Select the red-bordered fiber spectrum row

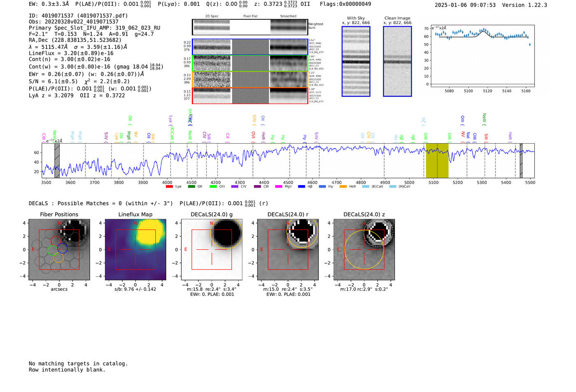(250, 95)
